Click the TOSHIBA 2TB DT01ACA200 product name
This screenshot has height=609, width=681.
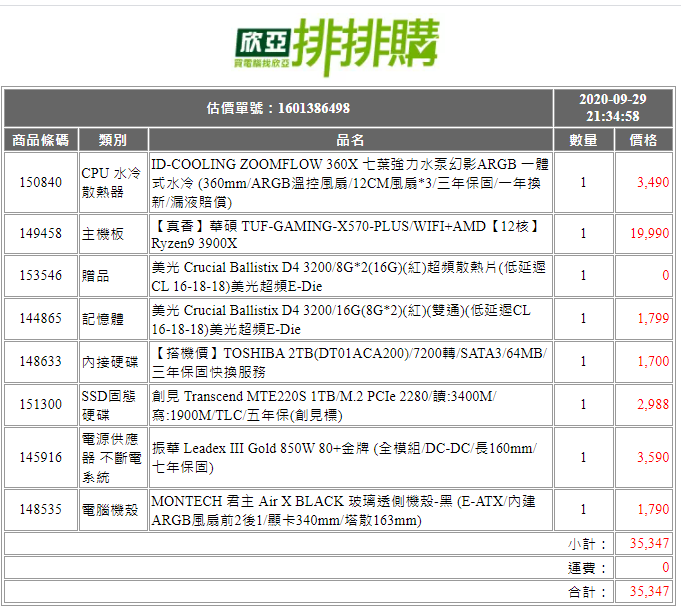pos(349,362)
